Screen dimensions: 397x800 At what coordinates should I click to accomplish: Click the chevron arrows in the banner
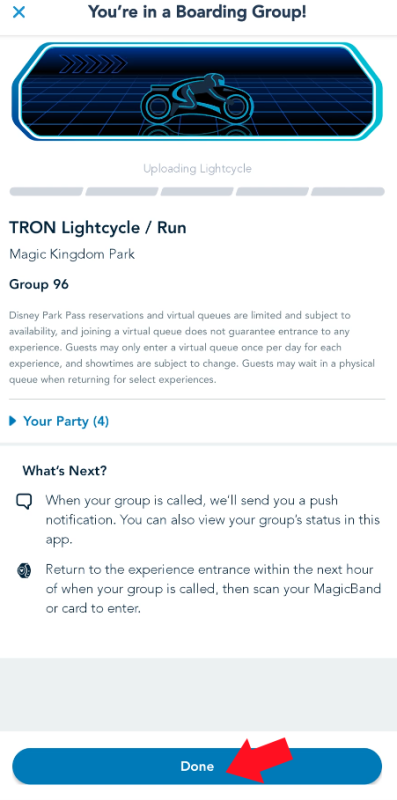pos(93,64)
